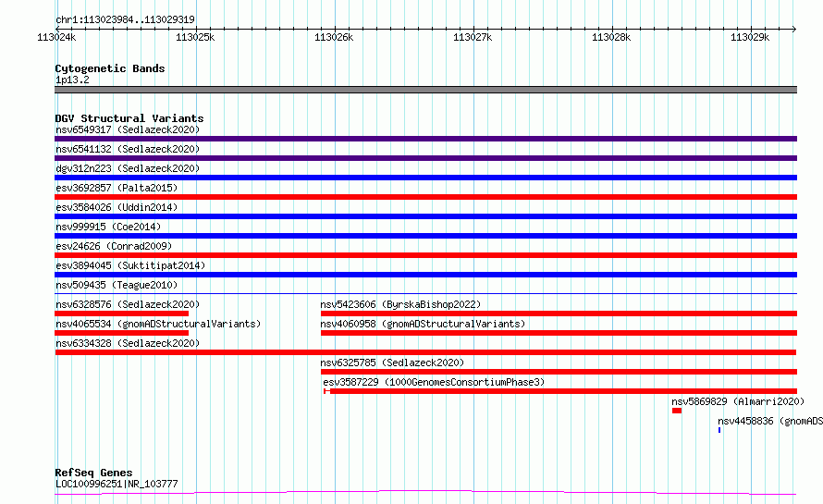Screen dimensions: 823x504
Task: Click the tiny blue mark of nsv4458836
Action: 719,430
